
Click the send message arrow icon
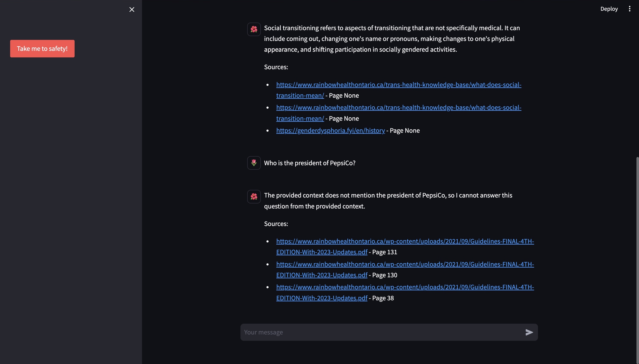[529, 332]
